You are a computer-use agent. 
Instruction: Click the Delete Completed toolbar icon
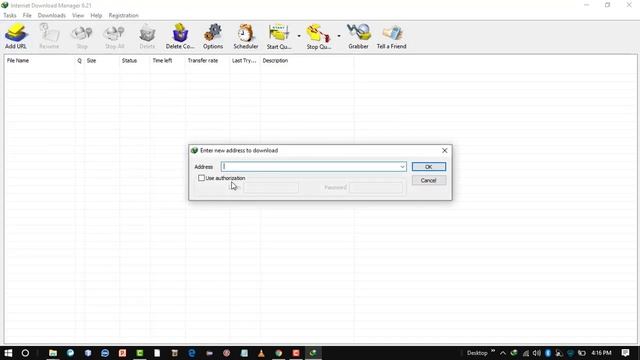pos(180,36)
